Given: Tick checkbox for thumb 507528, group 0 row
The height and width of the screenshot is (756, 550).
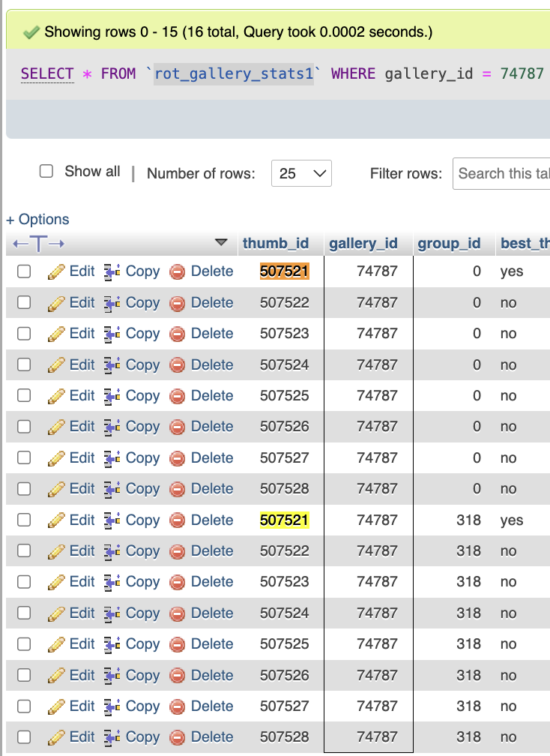Looking at the screenshot, I should 24,489.
